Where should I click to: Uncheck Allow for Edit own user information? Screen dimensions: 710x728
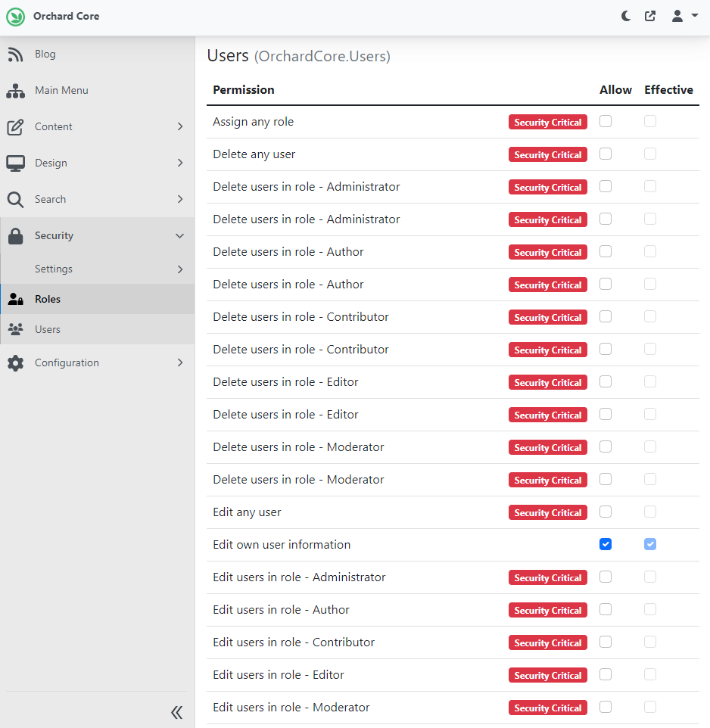pyautogui.click(x=606, y=544)
